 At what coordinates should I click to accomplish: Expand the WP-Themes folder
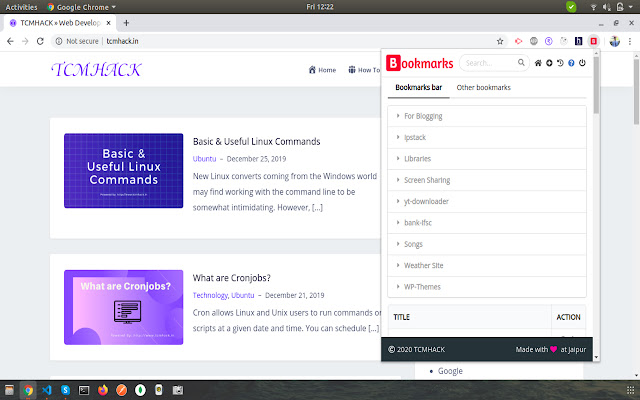(487, 287)
